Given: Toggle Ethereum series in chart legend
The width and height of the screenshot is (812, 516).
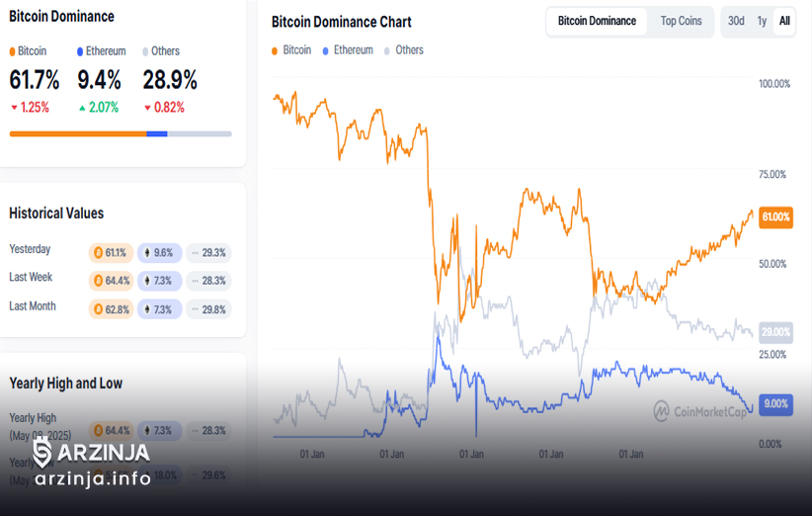Looking at the screenshot, I should tap(348, 50).
